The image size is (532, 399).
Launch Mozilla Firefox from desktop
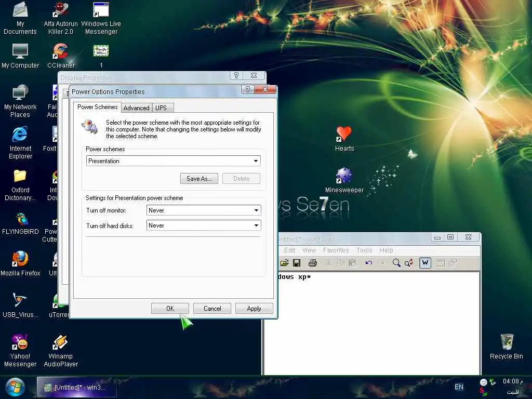pyautogui.click(x=20, y=264)
